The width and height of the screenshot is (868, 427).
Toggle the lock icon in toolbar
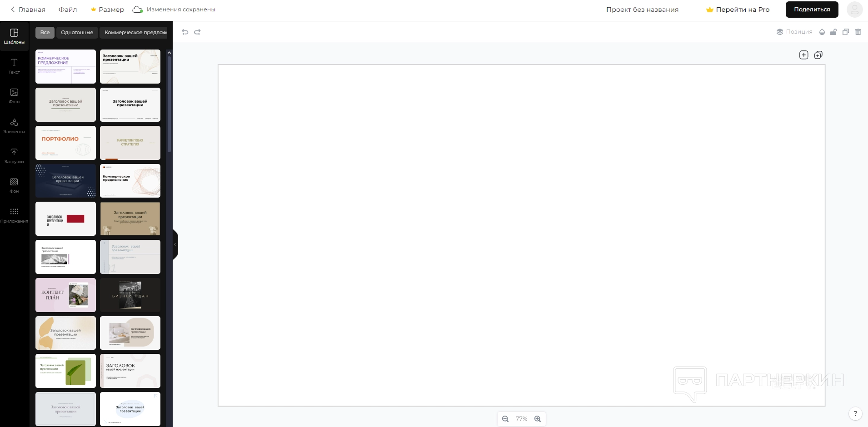(833, 32)
